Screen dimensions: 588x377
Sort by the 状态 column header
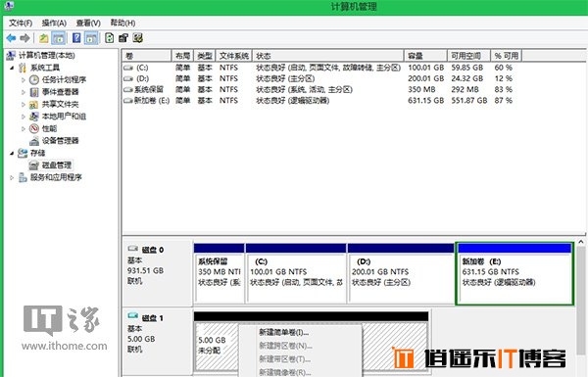click(328, 56)
